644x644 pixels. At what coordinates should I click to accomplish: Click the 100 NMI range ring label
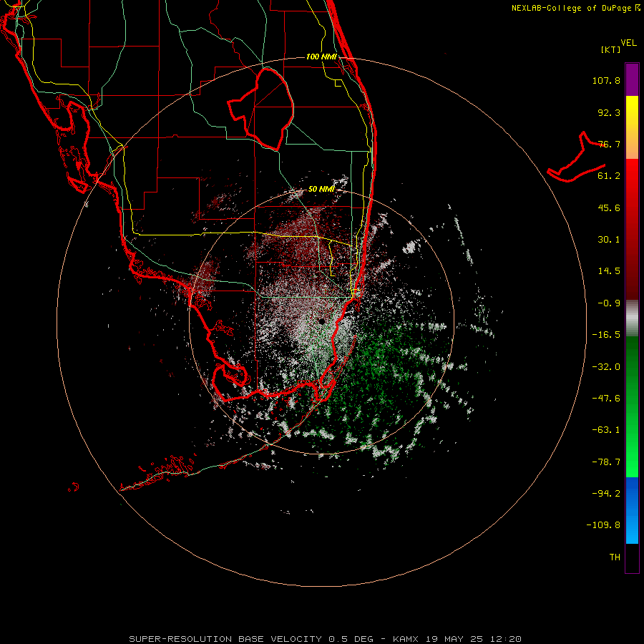321,57
